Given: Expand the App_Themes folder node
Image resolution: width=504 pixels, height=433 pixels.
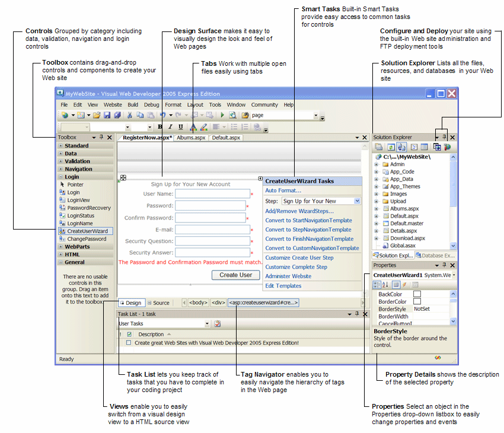Looking at the screenshot, I should click(377, 186).
